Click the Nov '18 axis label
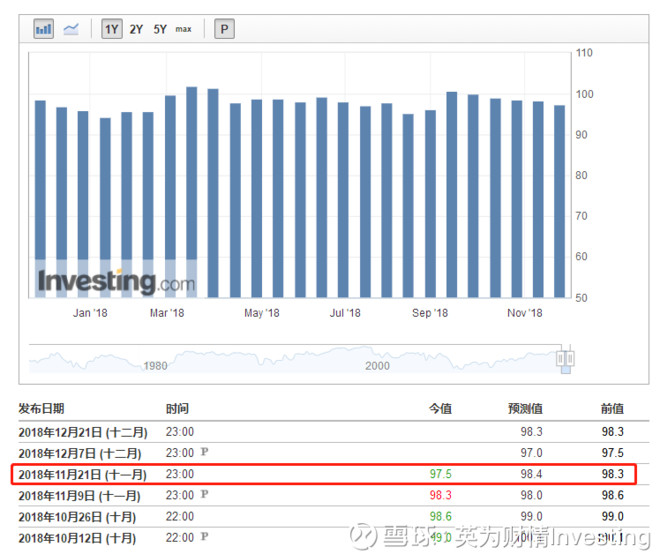This screenshot has height=554, width=660. coord(524,313)
